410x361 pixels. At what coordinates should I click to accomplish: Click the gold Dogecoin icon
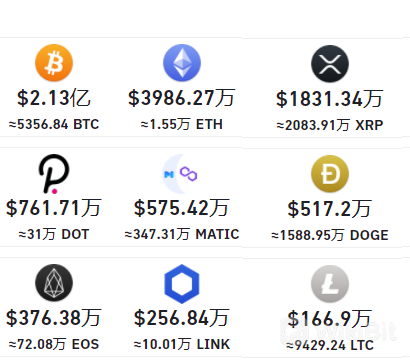tap(330, 174)
